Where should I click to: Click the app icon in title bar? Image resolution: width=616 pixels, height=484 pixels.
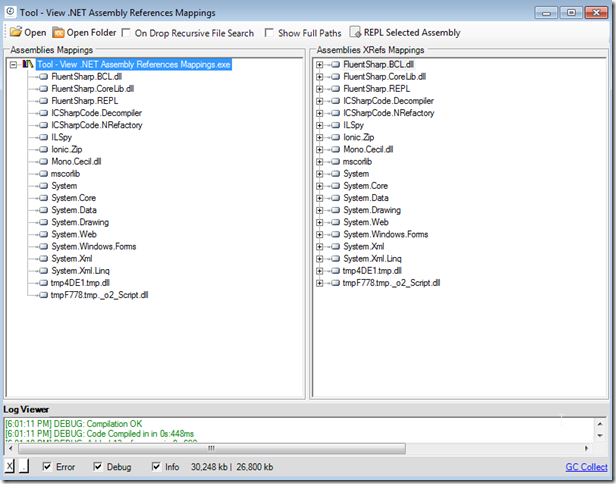click(x=11, y=12)
